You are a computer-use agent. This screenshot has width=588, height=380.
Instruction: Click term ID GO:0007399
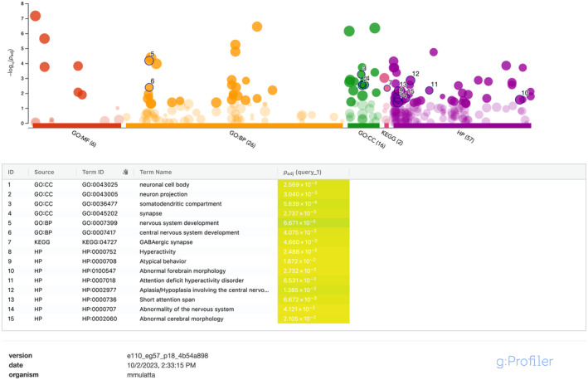99,223
